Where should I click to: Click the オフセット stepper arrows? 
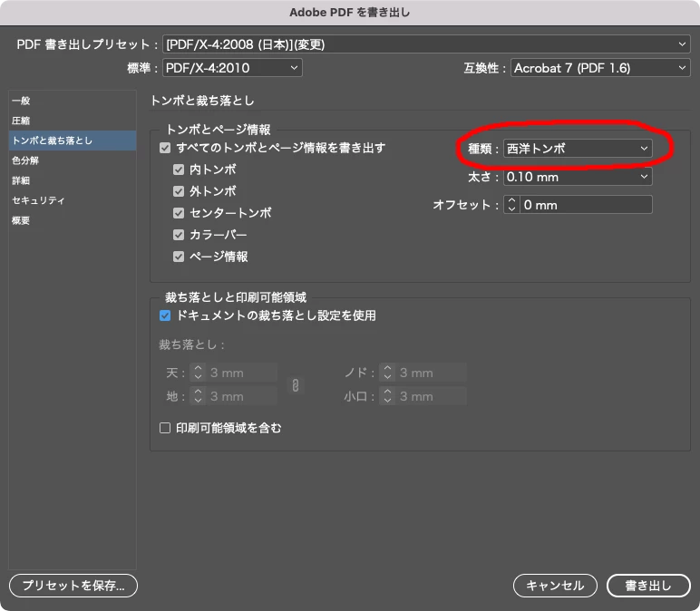[511, 205]
